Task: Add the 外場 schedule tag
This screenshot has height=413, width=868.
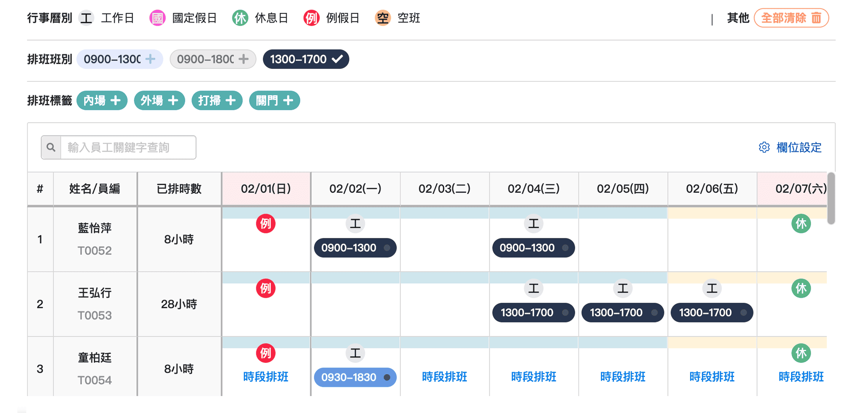Action: 160,101
